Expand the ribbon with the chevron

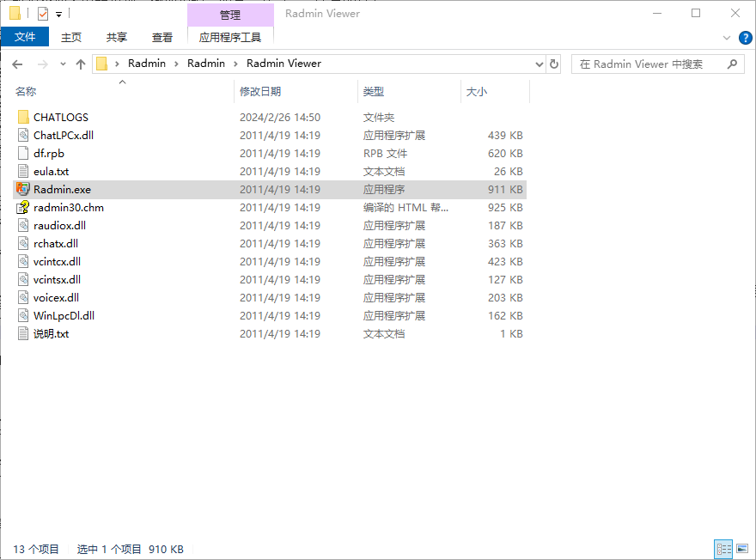pyautogui.click(x=727, y=38)
